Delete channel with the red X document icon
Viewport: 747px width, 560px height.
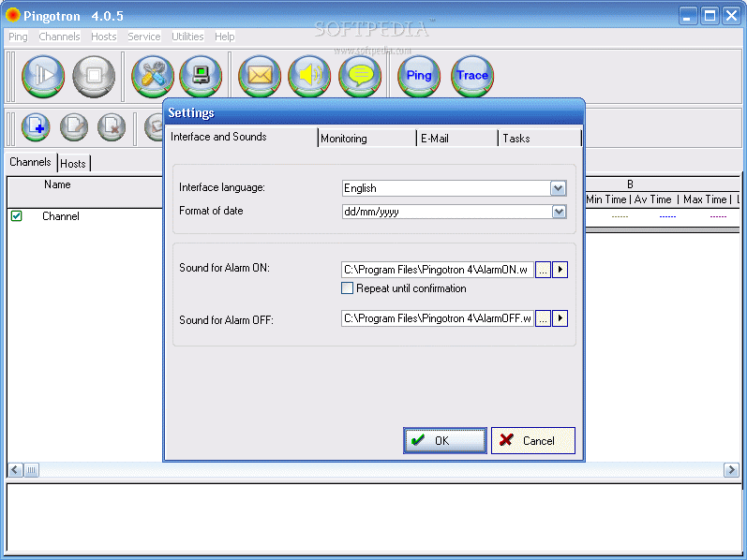pyautogui.click(x=112, y=127)
